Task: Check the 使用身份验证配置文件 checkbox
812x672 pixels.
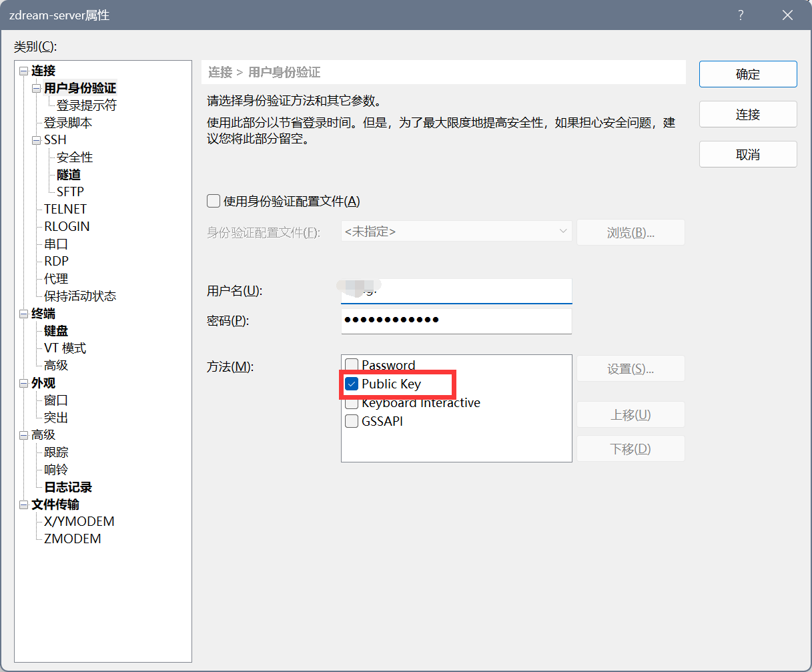Action: click(x=214, y=201)
